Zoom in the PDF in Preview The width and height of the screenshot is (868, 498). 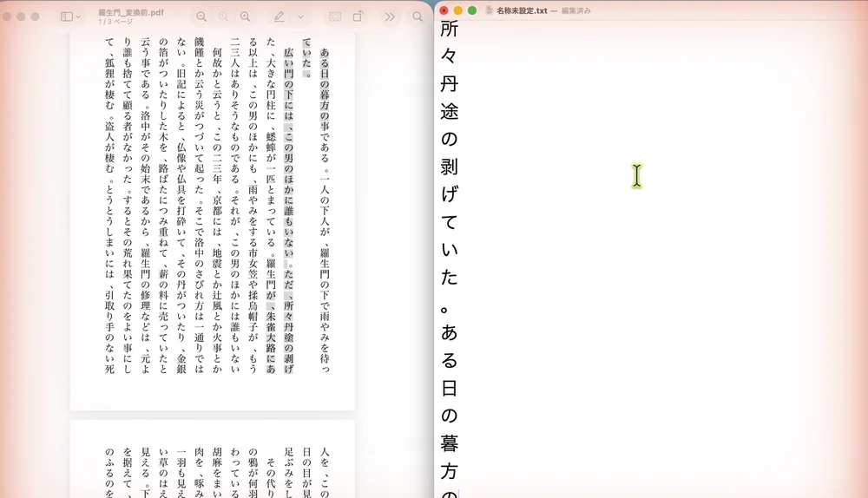246,16
